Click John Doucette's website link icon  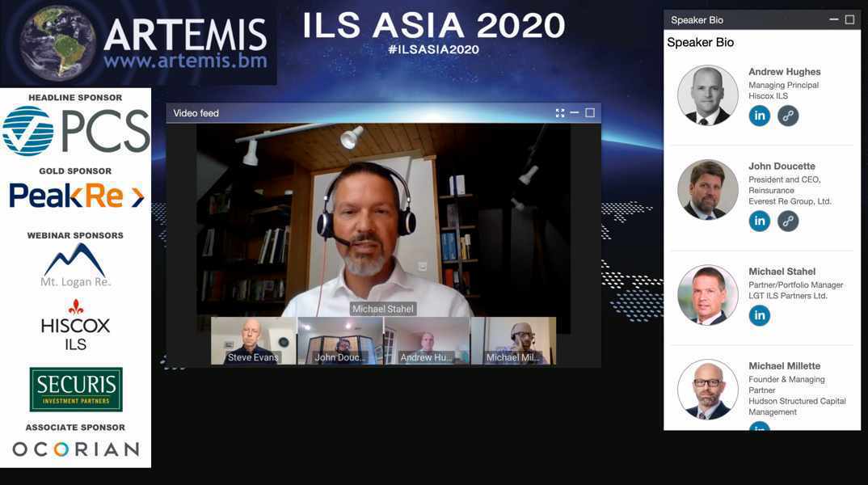(x=787, y=220)
